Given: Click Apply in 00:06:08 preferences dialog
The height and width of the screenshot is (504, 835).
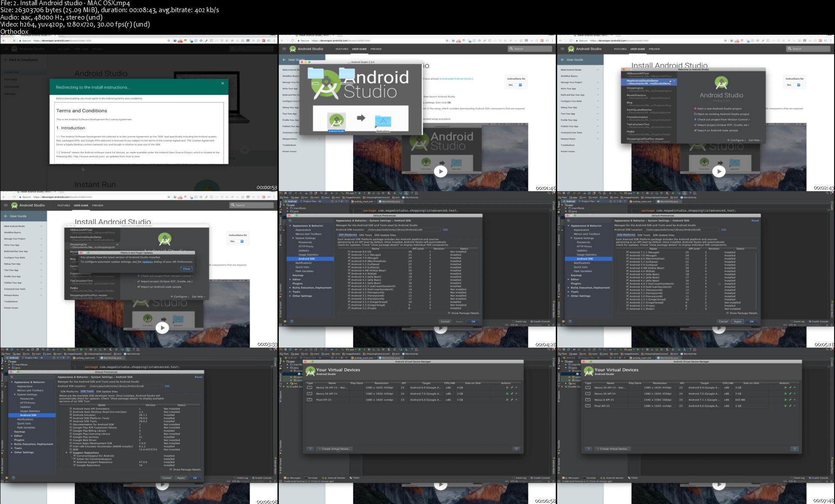Looking at the screenshot, I should [181, 478].
